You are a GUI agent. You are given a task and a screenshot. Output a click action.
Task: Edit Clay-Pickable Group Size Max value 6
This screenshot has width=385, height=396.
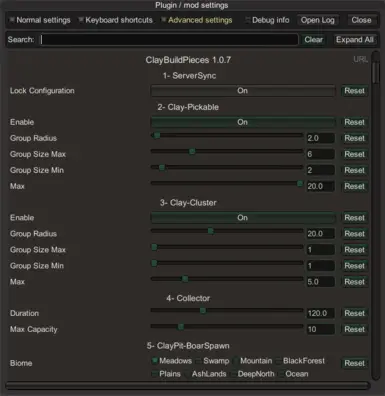[x=320, y=154]
